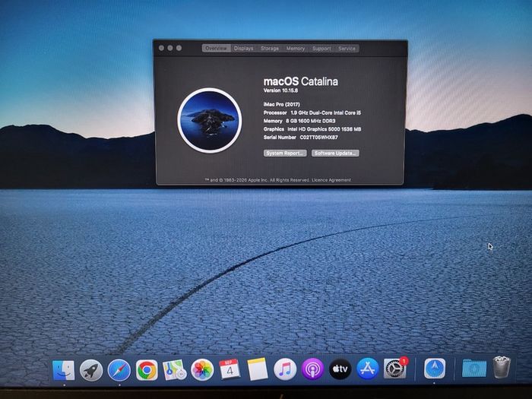
Task: Open System Preferences with update badge
Action: pos(395,369)
